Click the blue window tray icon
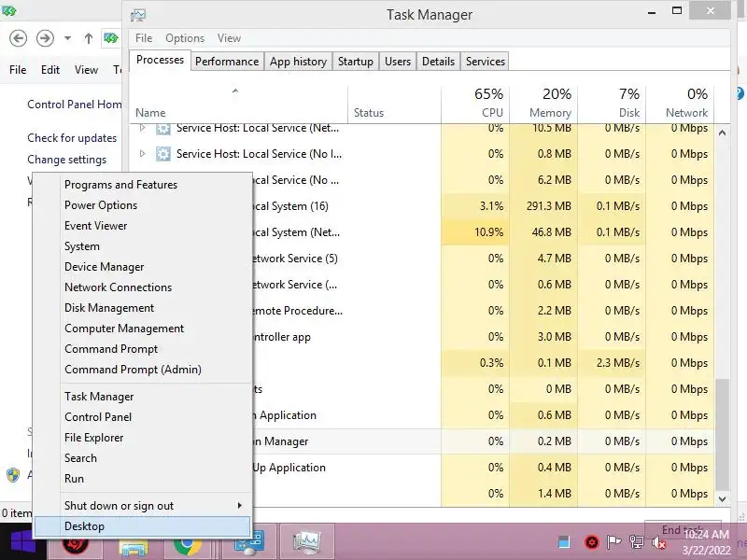 pos(564,541)
